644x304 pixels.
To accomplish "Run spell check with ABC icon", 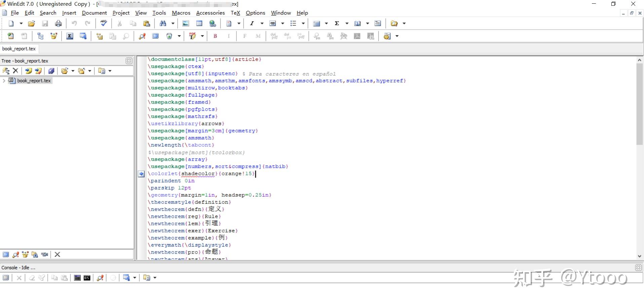I will pos(104,23).
